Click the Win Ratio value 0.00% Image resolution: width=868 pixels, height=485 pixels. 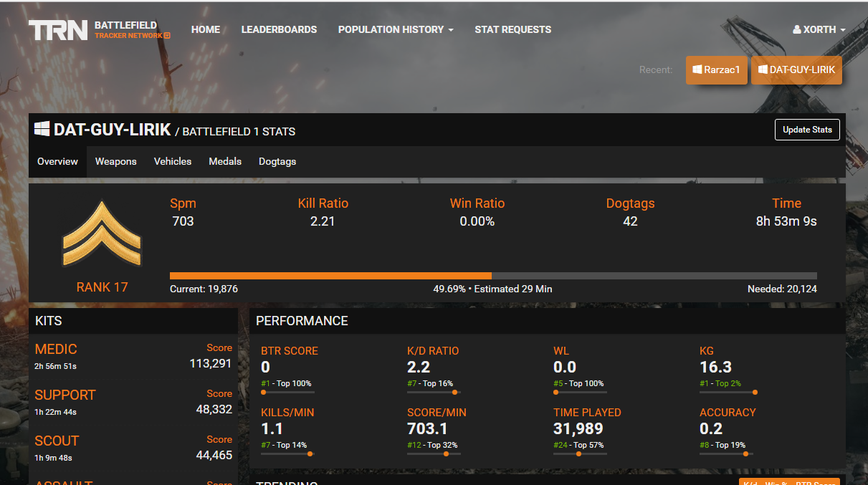[x=477, y=221]
